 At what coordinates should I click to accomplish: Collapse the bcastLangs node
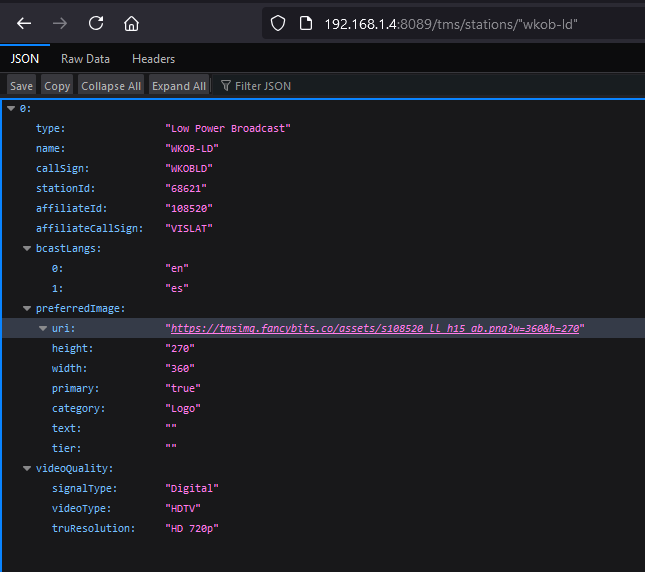coord(27,248)
